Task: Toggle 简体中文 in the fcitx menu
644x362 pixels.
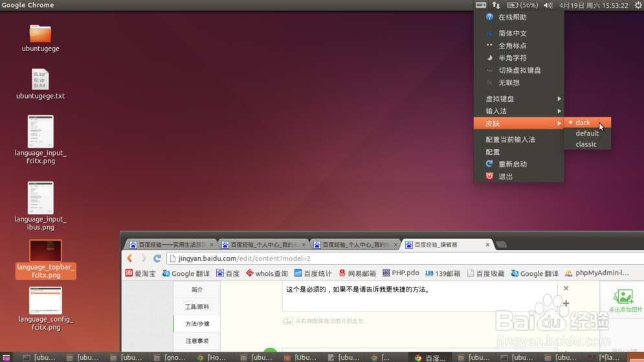Action: tap(518, 33)
